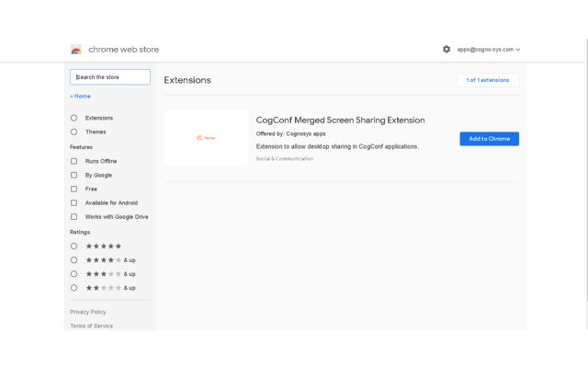Click the page's vertical scrollbar
This screenshot has height=368, width=588.
tap(586, 169)
